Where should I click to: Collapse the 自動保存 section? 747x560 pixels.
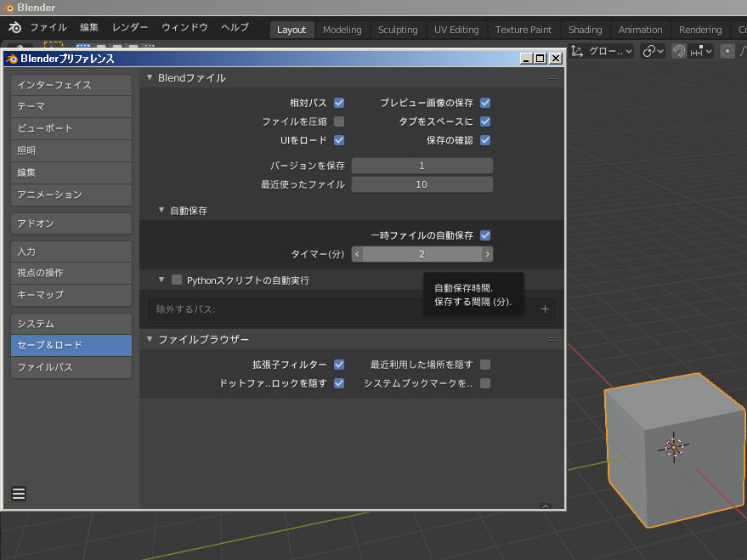coord(161,210)
